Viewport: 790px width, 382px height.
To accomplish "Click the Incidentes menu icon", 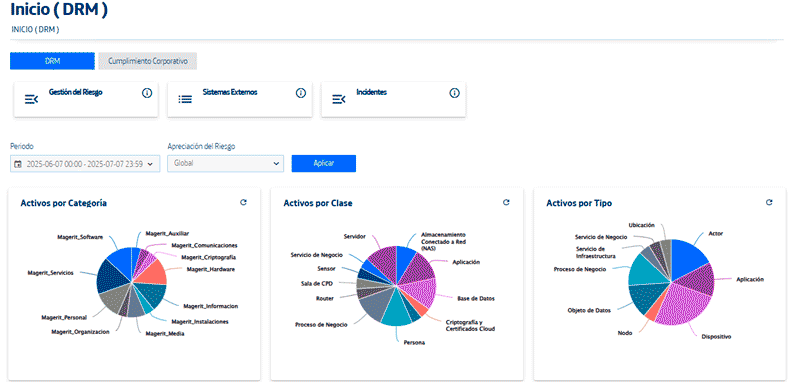I will click(339, 99).
